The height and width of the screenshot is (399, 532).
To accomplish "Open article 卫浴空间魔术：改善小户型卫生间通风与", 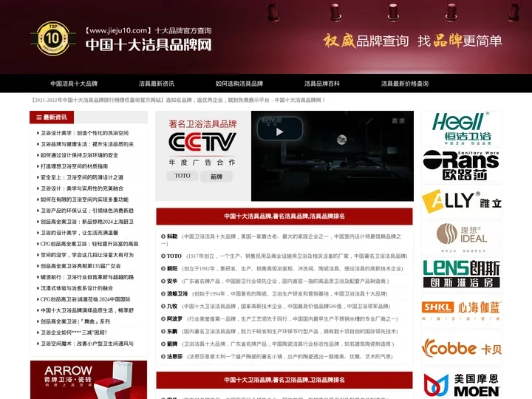I will (x=87, y=344).
